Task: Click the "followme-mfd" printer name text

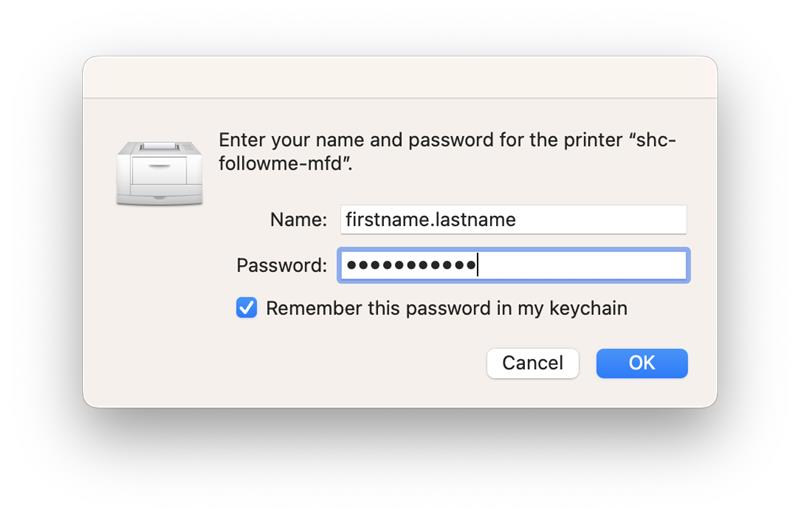Action: click(280, 164)
